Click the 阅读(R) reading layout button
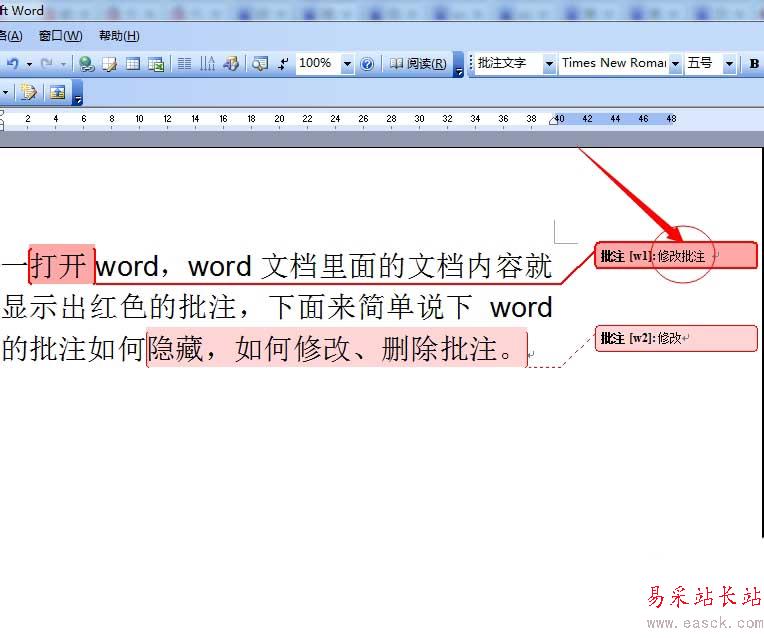 (x=418, y=64)
